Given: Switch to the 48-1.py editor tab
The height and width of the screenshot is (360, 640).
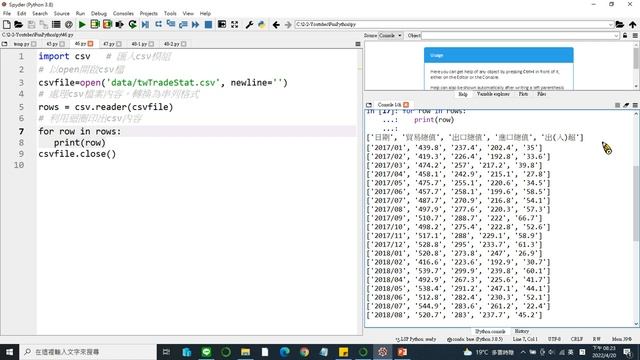Looking at the screenshot, I should [139, 44].
